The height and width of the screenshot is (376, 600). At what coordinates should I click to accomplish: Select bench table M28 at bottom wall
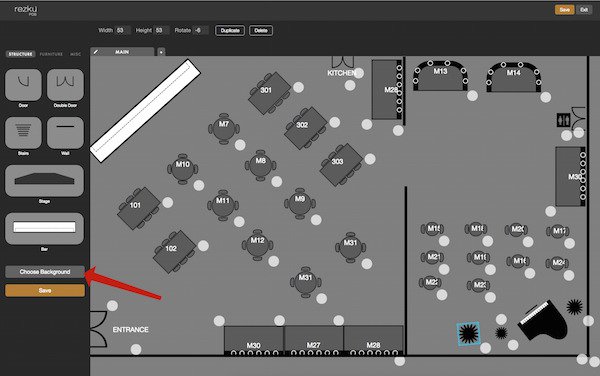click(x=373, y=341)
